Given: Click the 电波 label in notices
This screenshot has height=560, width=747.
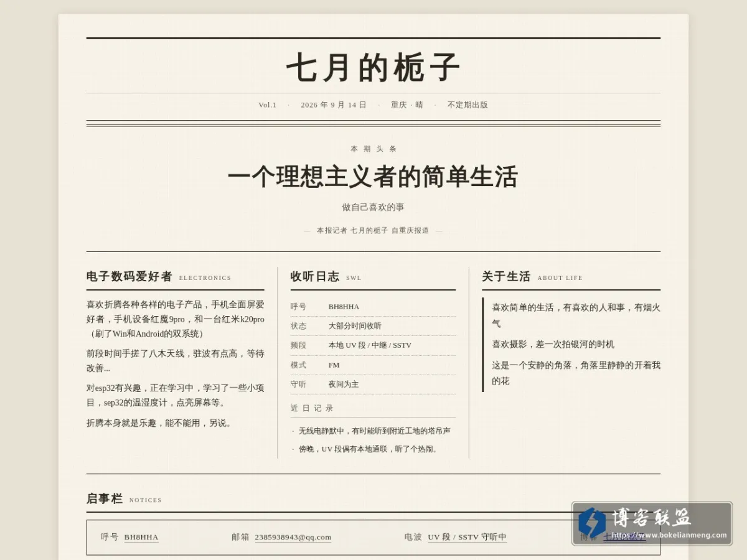Looking at the screenshot, I should point(413,537).
